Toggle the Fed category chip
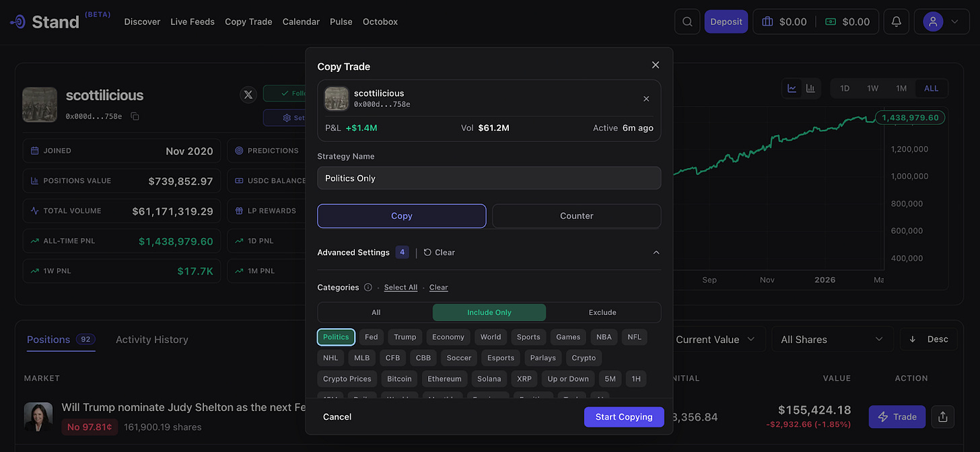The width and height of the screenshot is (980, 452). [x=372, y=337]
